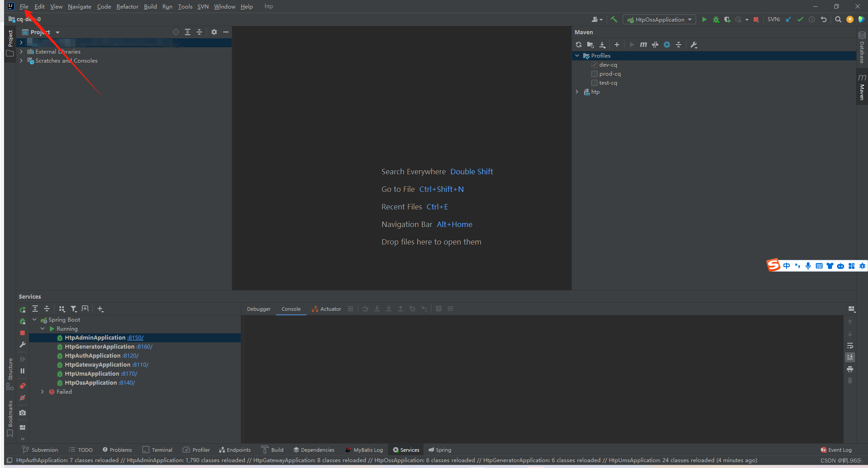Open the Navigate menu
The image size is (868, 468).
point(79,6)
